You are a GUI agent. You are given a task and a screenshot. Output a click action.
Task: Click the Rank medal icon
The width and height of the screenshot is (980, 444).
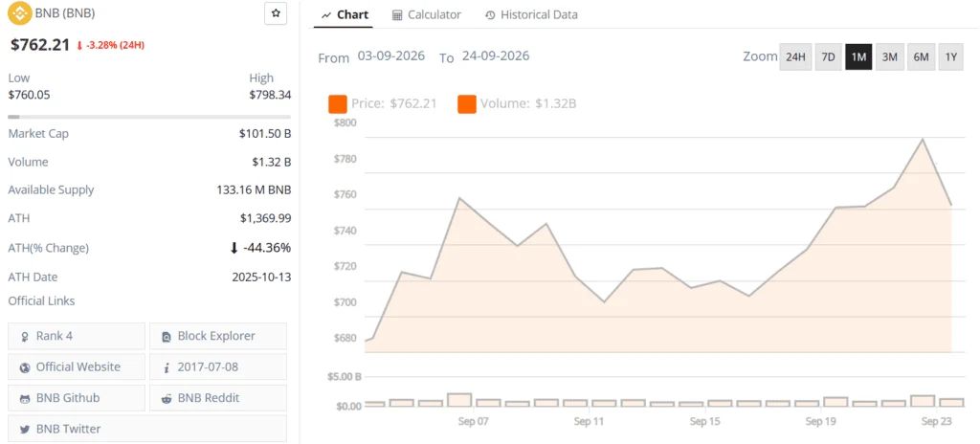pyautogui.click(x=25, y=337)
